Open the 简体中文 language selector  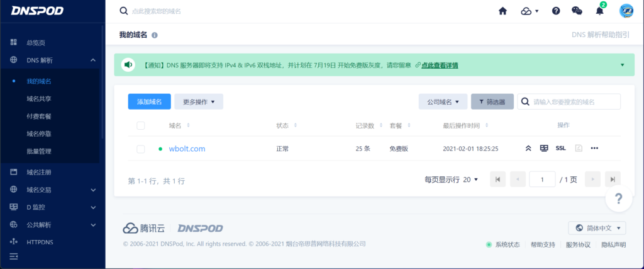click(x=597, y=227)
